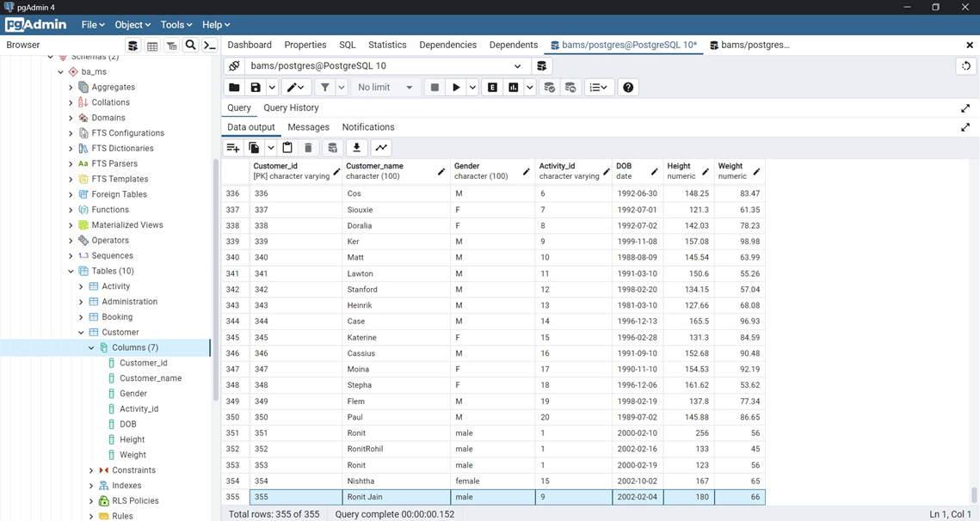This screenshot has width=980, height=521.
Task: Open the No limit rows dropdown
Action: pyautogui.click(x=385, y=88)
